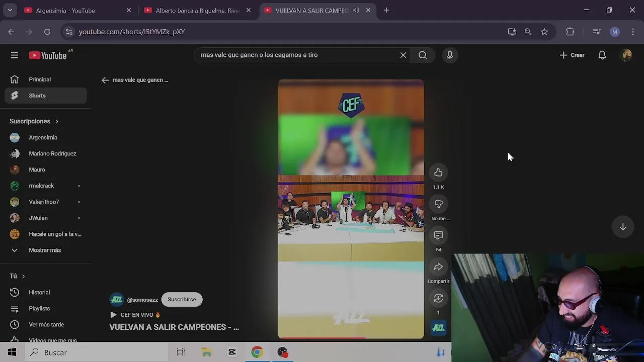The width and height of the screenshot is (644, 362).
Task: Close the 'Alberto banca a Riquelme' tab
Action: coord(249,10)
